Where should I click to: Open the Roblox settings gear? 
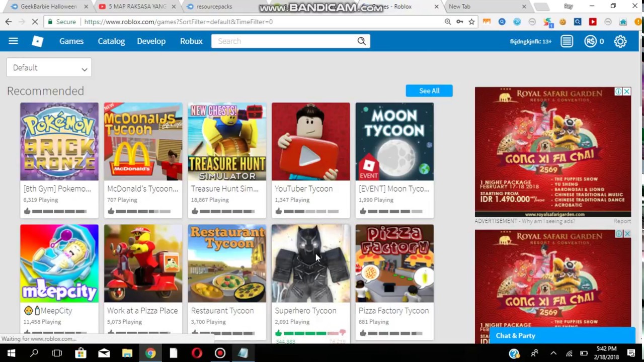[x=620, y=41]
